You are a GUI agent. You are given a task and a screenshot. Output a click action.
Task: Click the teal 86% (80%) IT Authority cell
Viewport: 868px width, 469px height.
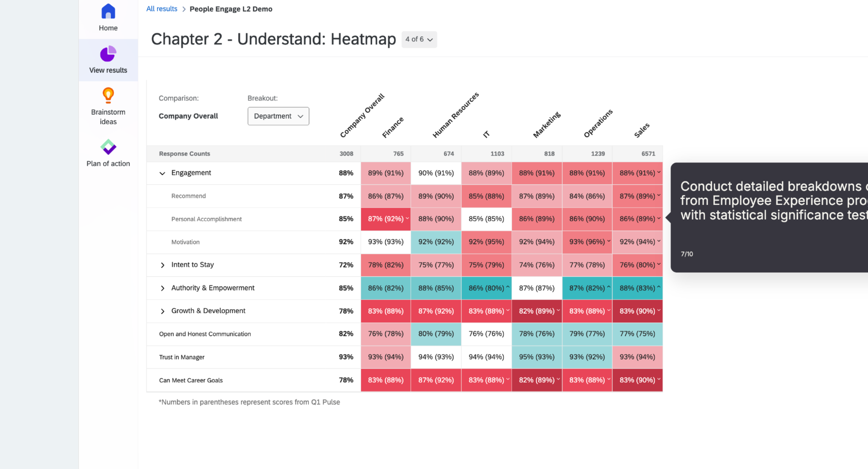[x=486, y=288]
